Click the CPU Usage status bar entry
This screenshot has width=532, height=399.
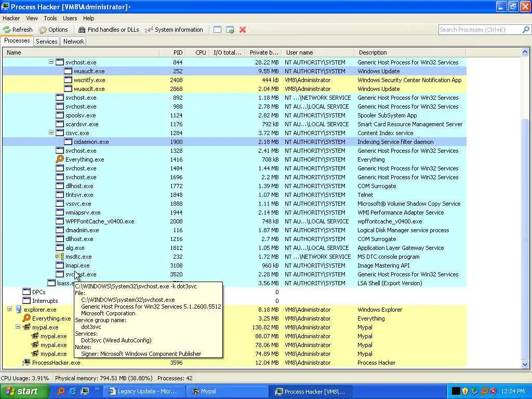25,378
